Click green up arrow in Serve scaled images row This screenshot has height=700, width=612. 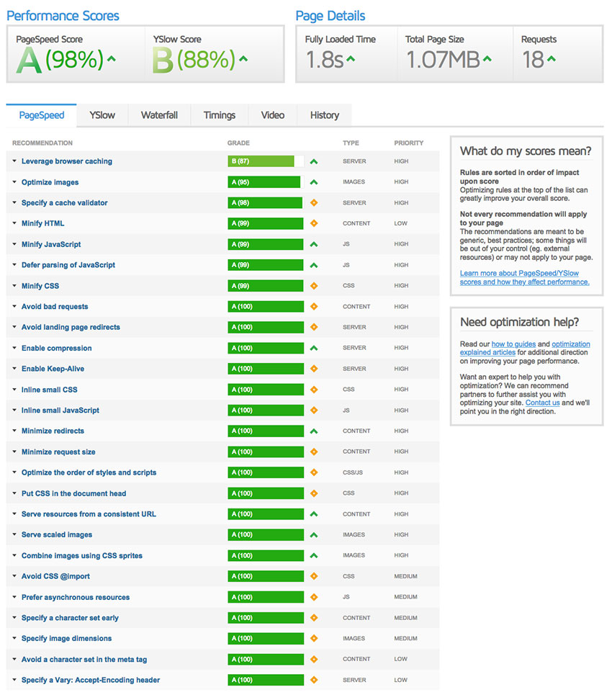pos(314,535)
